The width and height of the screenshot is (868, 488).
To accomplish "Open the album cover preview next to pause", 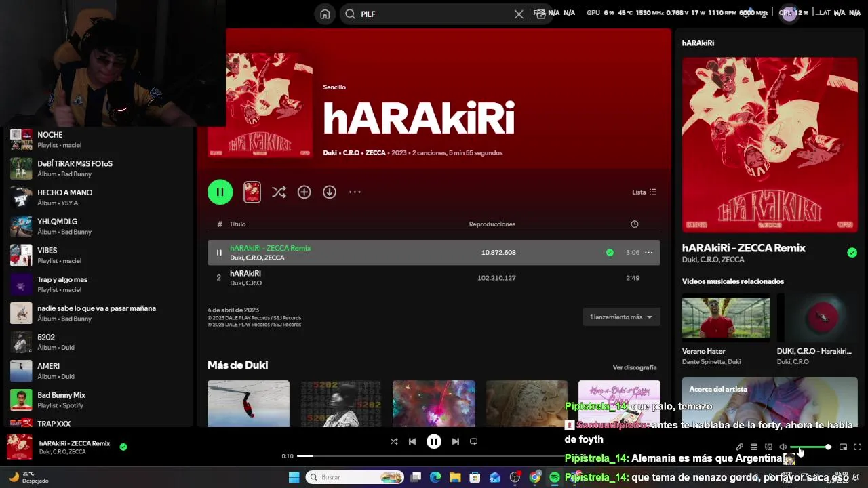I will tap(252, 192).
